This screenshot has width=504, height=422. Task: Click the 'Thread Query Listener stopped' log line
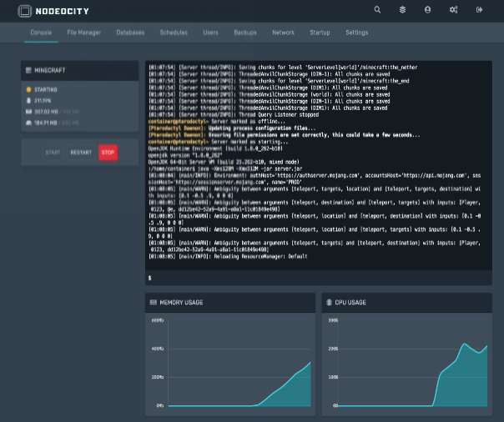(234, 114)
